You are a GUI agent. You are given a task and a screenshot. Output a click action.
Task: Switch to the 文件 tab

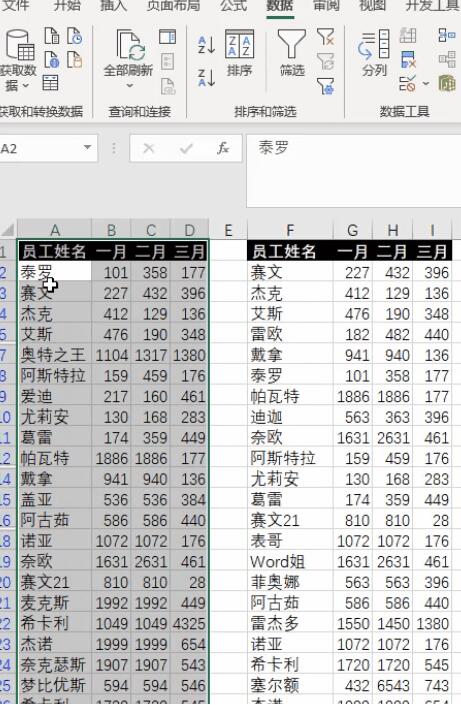(16, 5)
